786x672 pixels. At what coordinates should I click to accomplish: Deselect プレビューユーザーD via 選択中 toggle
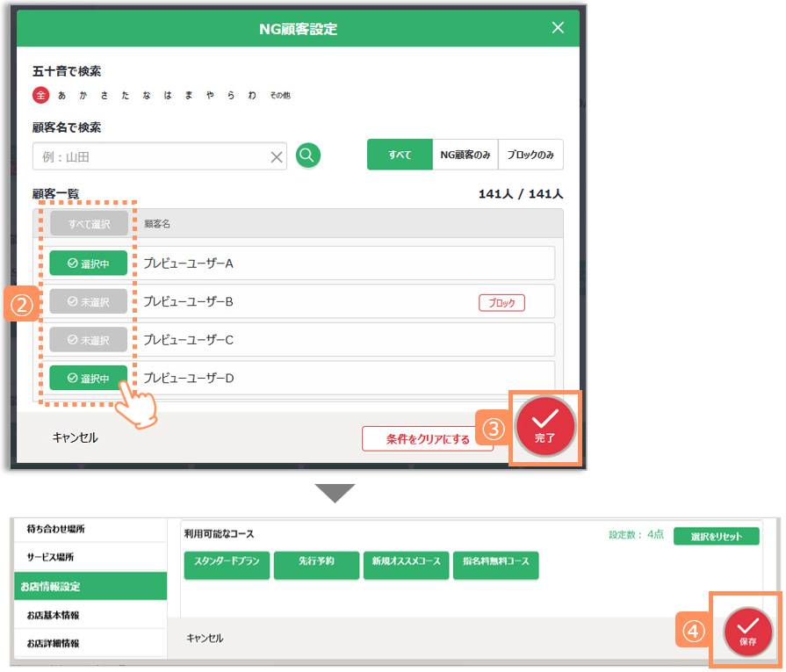(88, 379)
